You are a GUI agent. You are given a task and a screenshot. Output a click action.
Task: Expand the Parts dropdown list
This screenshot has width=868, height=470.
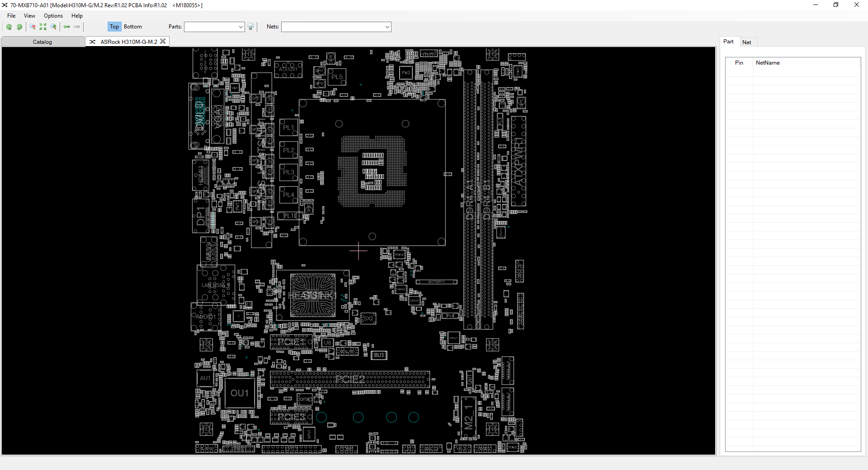coord(241,27)
